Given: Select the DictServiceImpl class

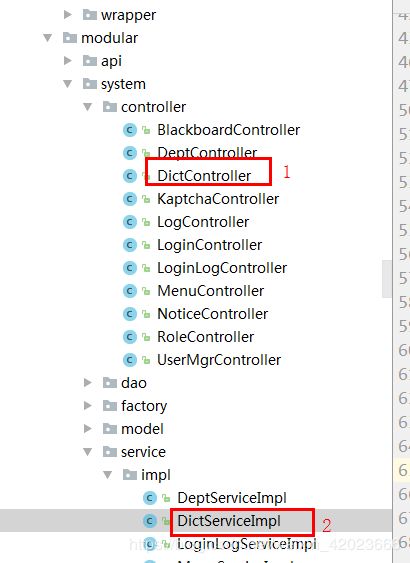Looking at the screenshot, I should 229,521.
